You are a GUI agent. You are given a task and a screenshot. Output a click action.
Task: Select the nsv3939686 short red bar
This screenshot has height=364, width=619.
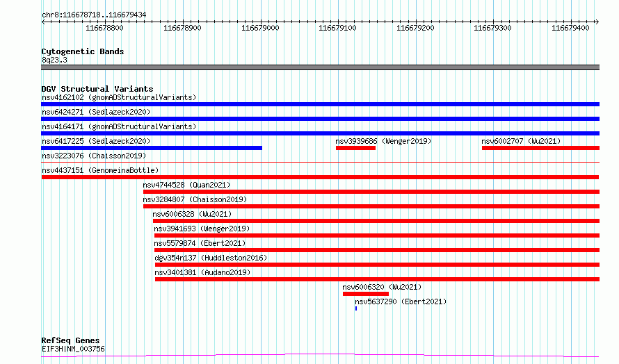pos(355,148)
